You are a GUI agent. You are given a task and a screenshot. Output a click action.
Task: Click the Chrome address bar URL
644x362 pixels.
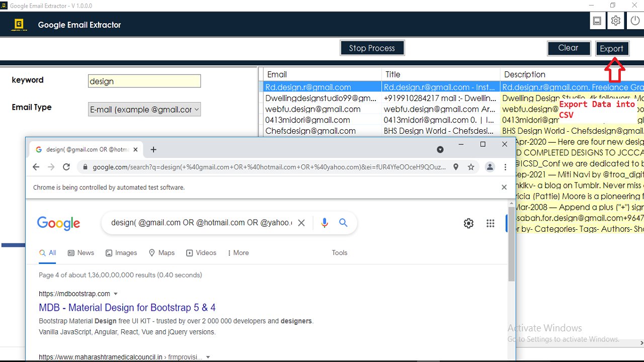(269, 167)
